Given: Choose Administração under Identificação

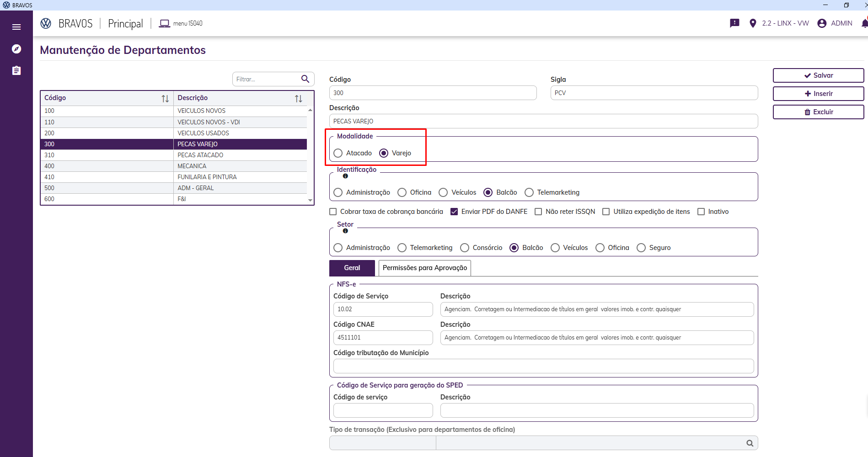Looking at the screenshot, I should pos(338,192).
